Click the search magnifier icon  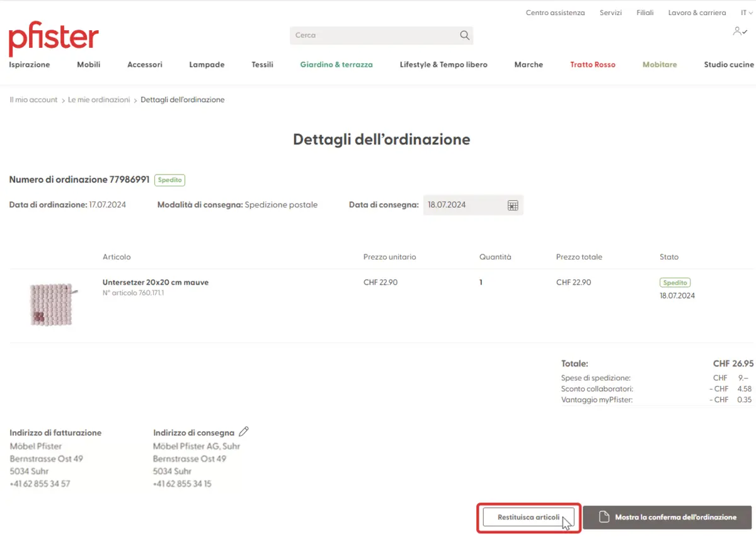click(464, 35)
